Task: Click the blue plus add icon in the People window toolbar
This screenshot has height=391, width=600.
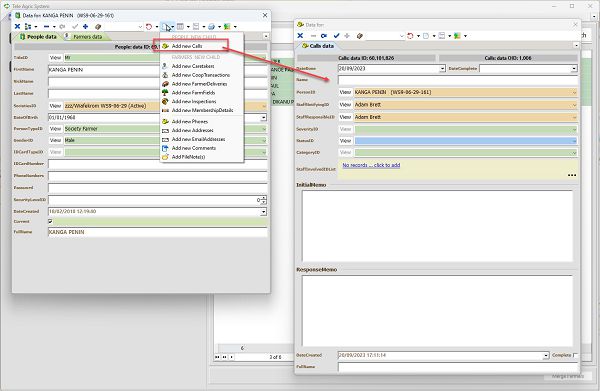Action: click(85, 26)
